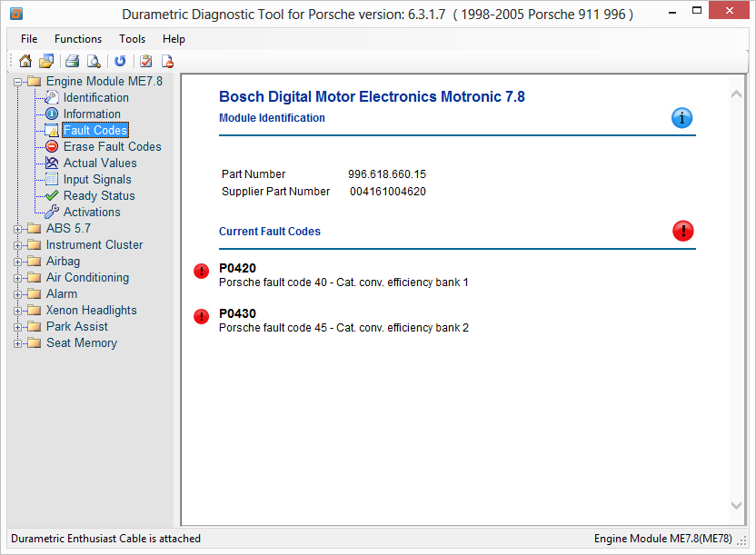Image resolution: width=756 pixels, height=555 pixels.
Task: Click the scroll up arrow in content pane
Action: coord(736,94)
